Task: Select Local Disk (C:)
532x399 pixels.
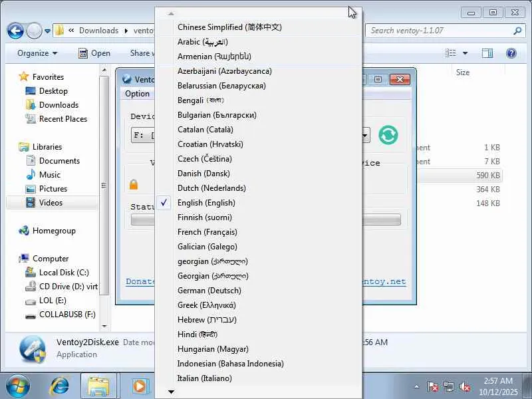Action: coord(57,273)
